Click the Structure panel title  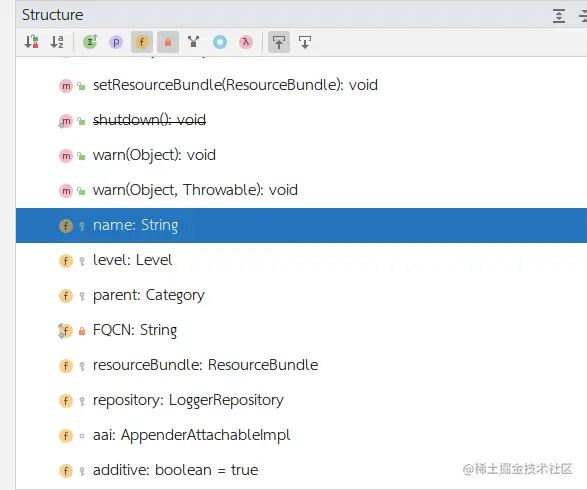tap(52, 15)
